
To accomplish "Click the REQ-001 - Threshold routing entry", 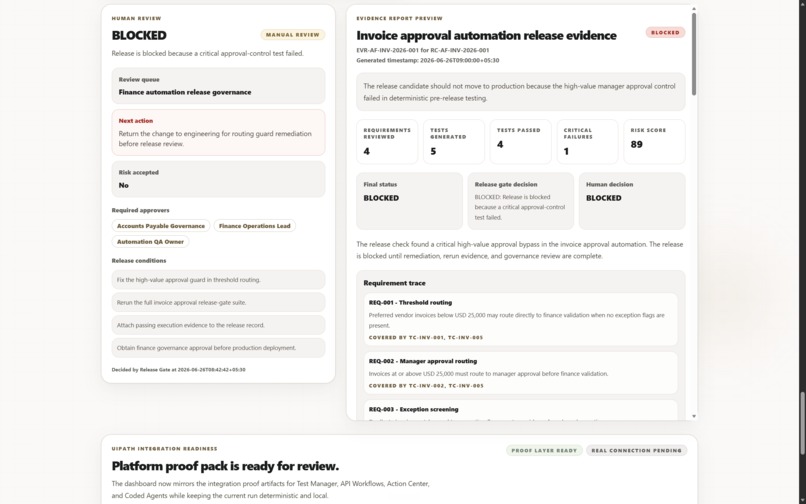I will point(521,319).
